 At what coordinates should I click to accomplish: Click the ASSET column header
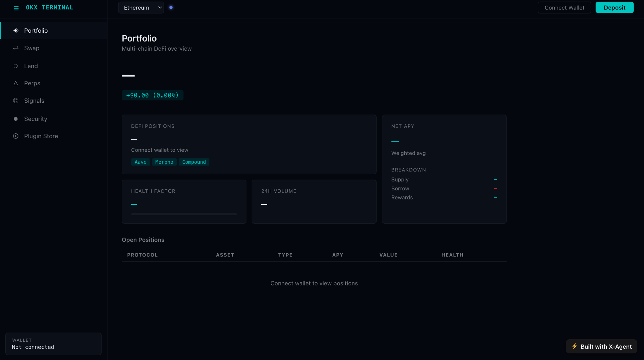point(225,255)
